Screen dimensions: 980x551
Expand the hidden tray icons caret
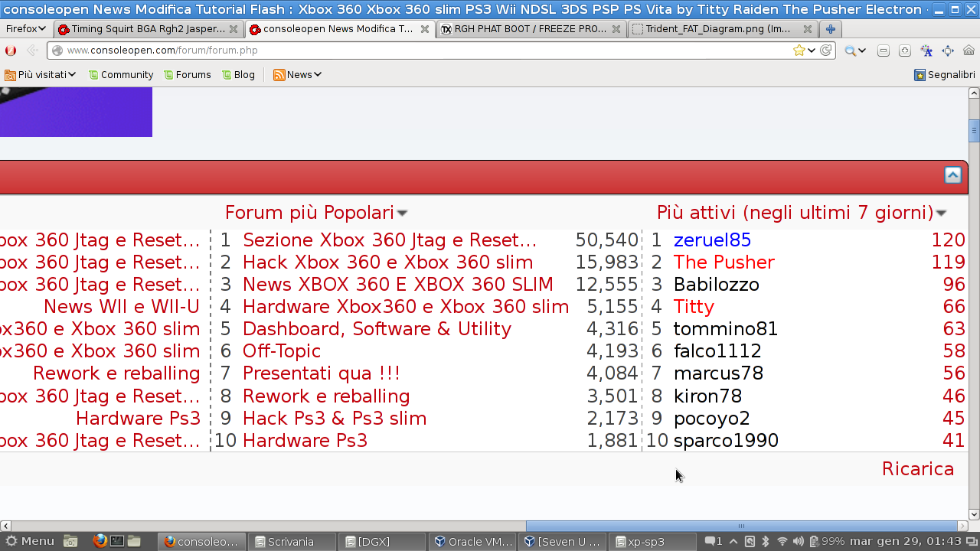[733, 541]
